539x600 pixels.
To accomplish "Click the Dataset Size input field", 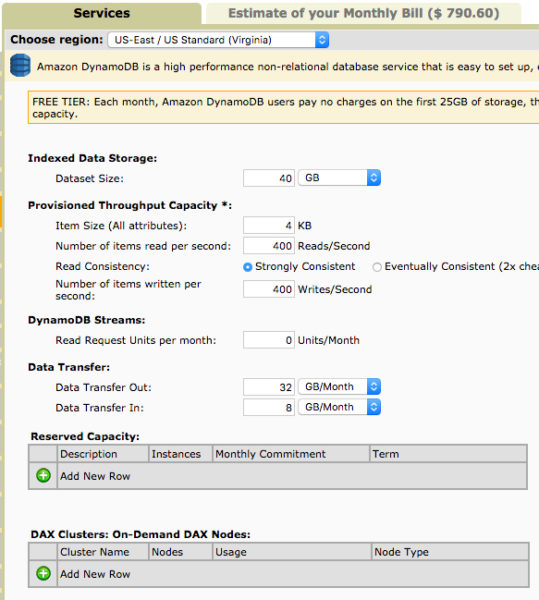I will [x=269, y=178].
